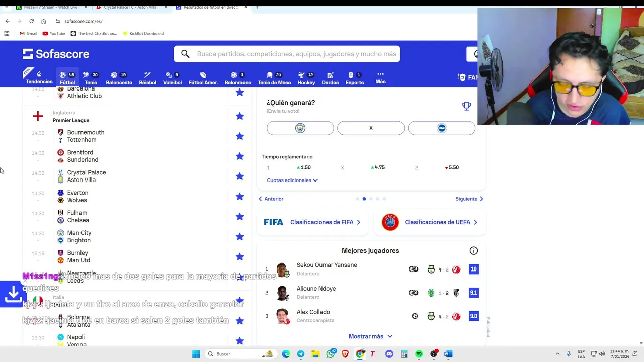644x362 pixels.
Task: Open the Baloncesto tab
Action: pyautogui.click(x=119, y=78)
